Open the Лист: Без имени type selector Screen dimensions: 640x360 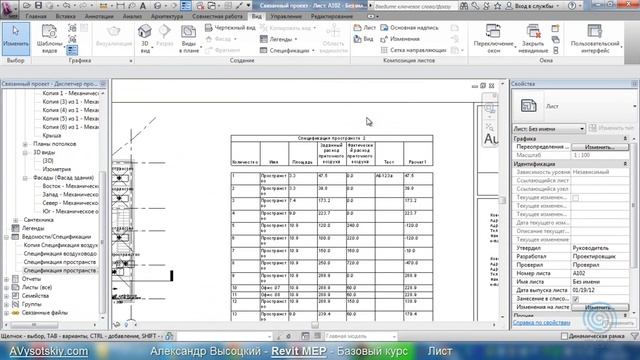click(549, 129)
